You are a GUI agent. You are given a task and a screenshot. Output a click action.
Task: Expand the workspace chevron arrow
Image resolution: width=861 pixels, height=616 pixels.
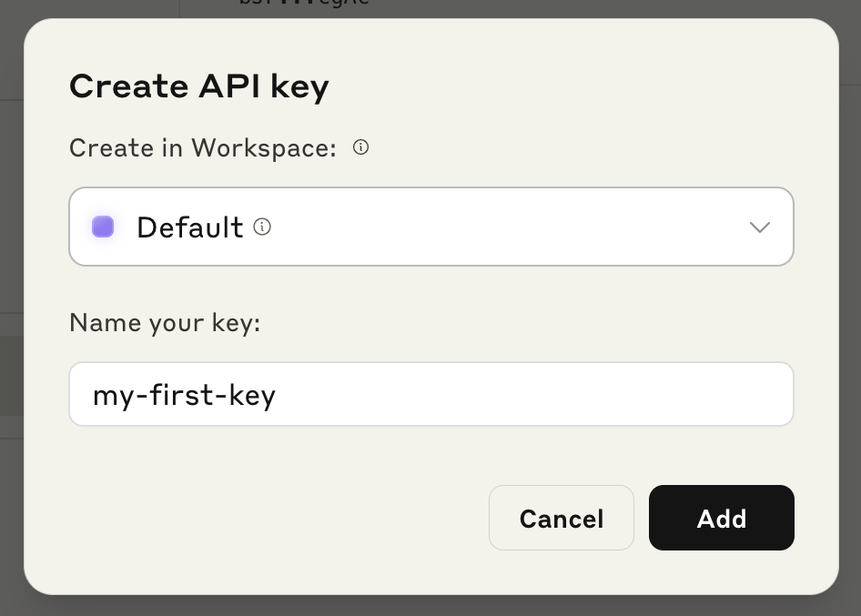[760, 227]
